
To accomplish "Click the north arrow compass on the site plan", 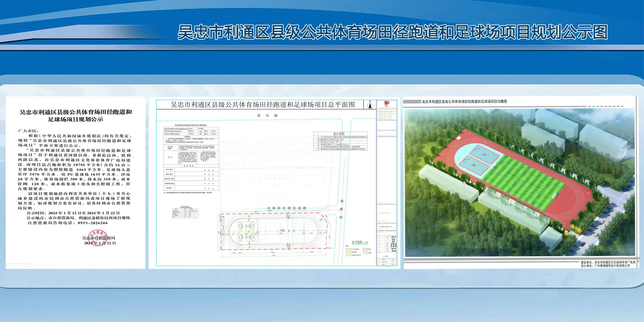I will click(370, 105).
